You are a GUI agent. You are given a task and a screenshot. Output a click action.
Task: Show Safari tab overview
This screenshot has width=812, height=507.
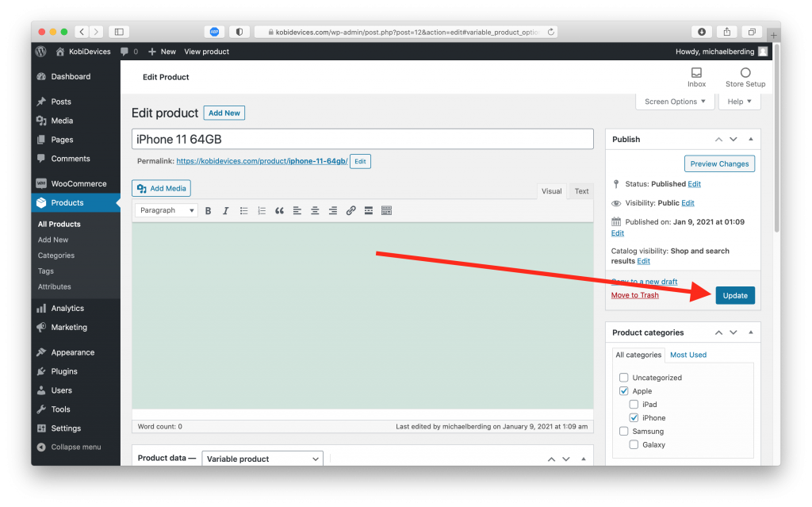[x=752, y=33]
